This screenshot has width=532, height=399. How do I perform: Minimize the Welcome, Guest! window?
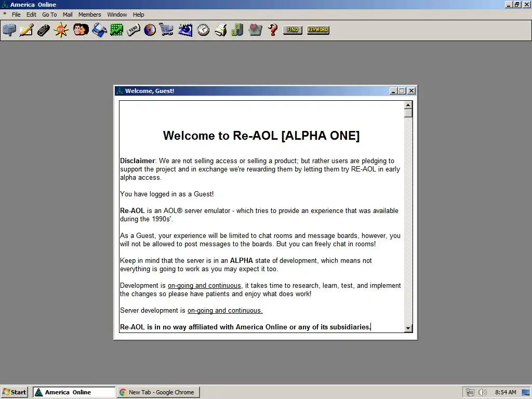(x=393, y=91)
